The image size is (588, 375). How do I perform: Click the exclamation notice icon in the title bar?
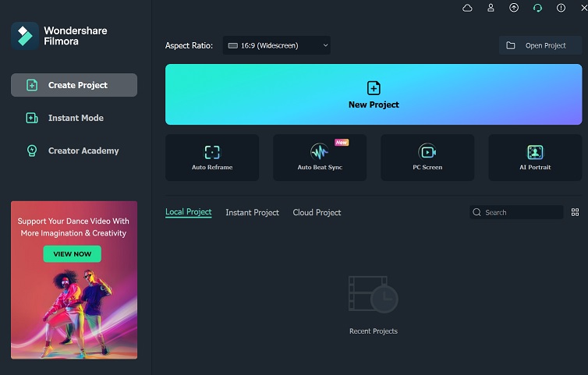click(x=561, y=8)
